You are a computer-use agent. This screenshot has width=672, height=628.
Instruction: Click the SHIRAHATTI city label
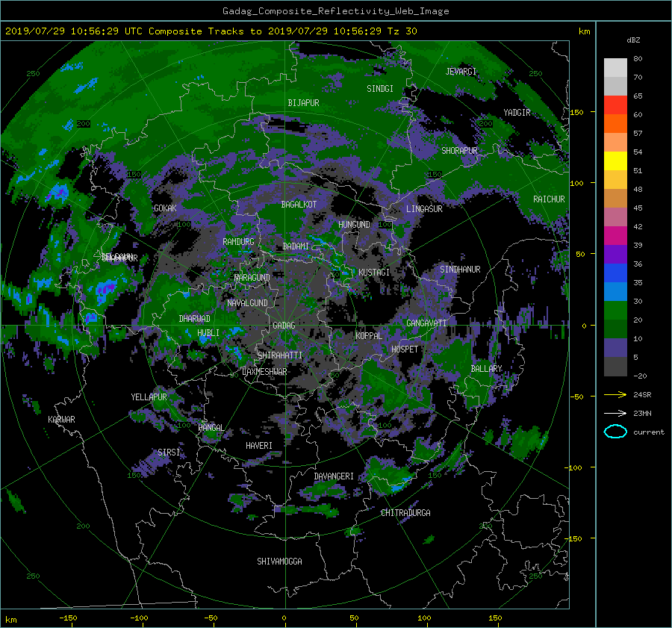[x=280, y=355]
